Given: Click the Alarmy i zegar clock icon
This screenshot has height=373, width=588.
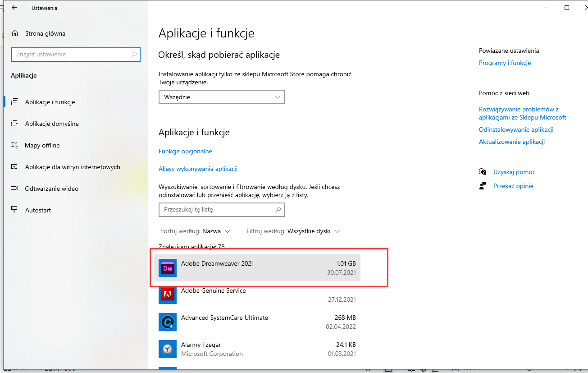Looking at the screenshot, I should pos(168,349).
